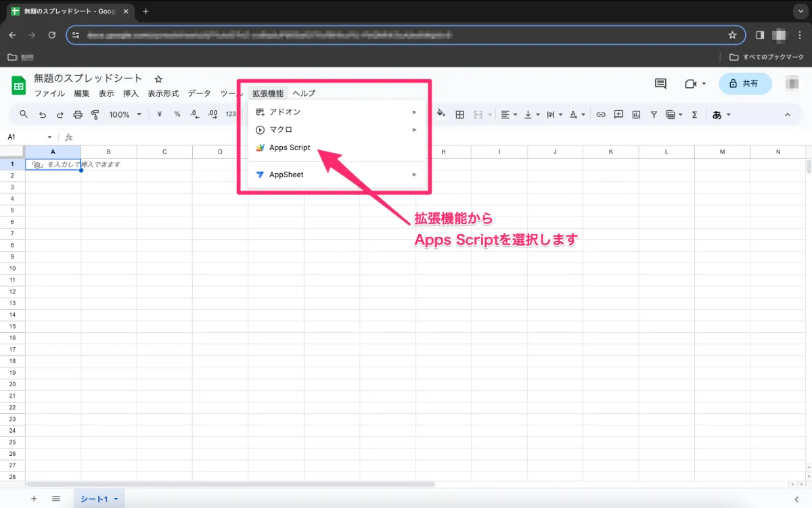Open the 123 number format menu

click(x=231, y=114)
